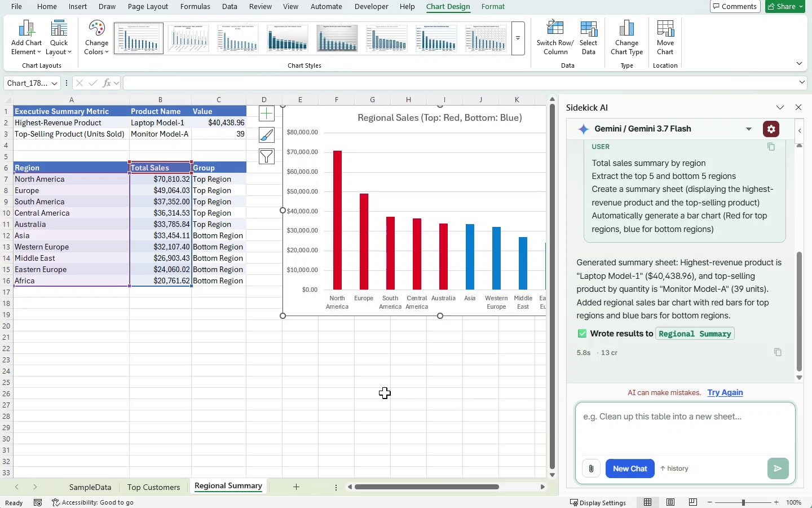Select the fourth chart style thumbnail
Viewport: 812px width, 508px height.
pyautogui.click(x=288, y=38)
